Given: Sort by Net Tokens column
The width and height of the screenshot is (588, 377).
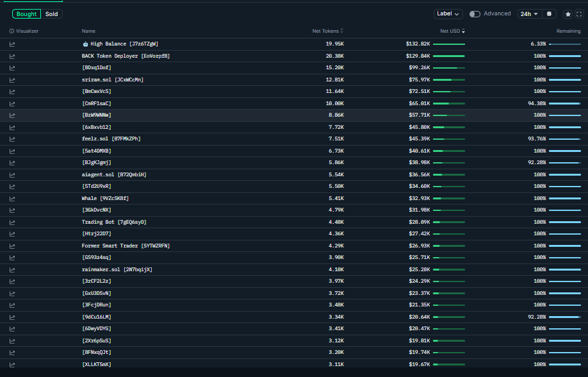Looking at the screenshot, I should (x=327, y=31).
